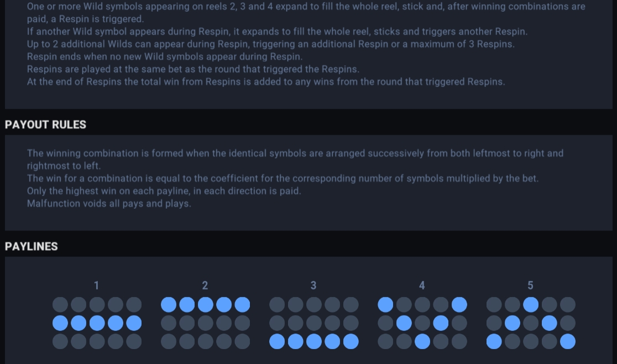
Task: Click the payline 3 diagram
Action: [x=313, y=323]
